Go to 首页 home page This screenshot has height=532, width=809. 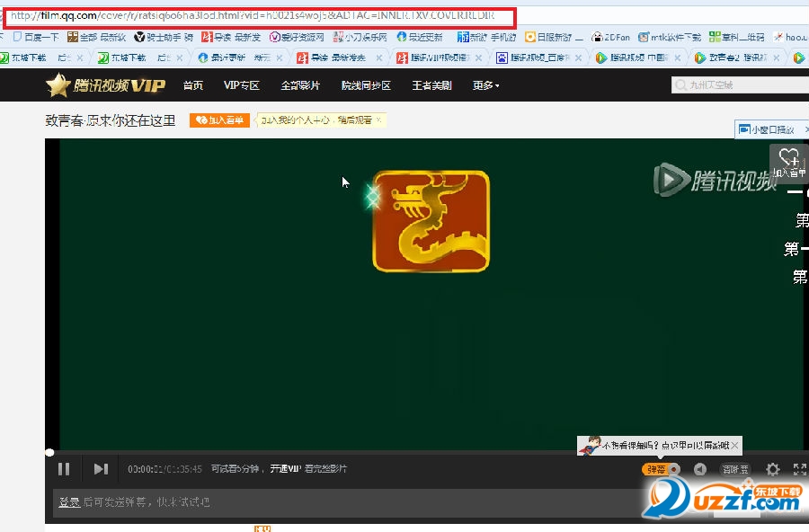(x=193, y=85)
